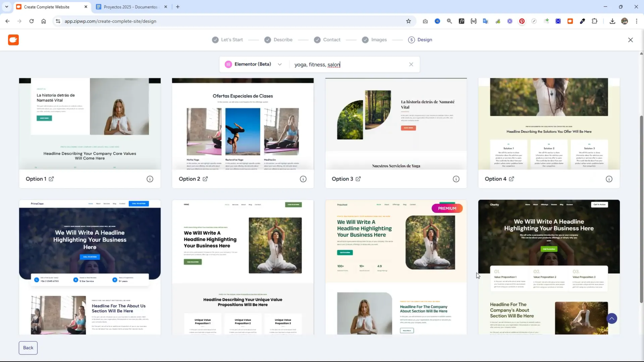Viewport: 644px width, 362px height.
Task: View info icon for Option 2
Action: tap(303, 179)
